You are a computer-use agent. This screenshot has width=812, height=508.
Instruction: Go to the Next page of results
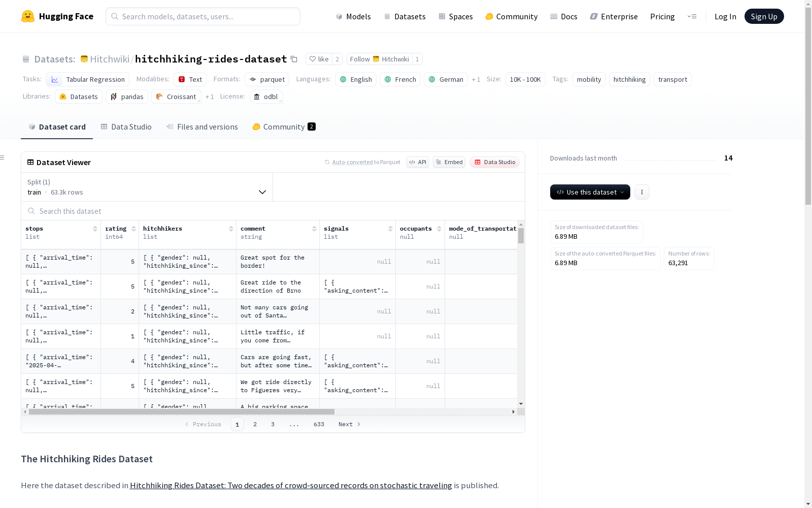pos(350,424)
